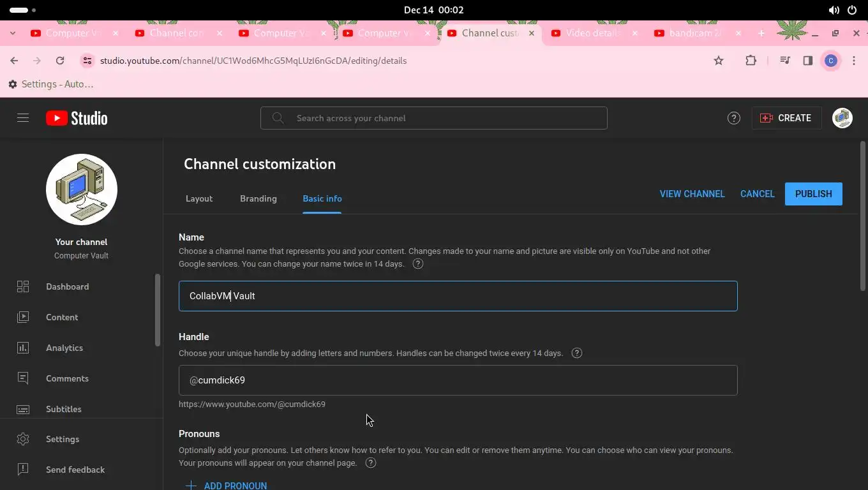868x490 pixels.
Task: Open the system volume indicator
Action: click(x=834, y=10)
